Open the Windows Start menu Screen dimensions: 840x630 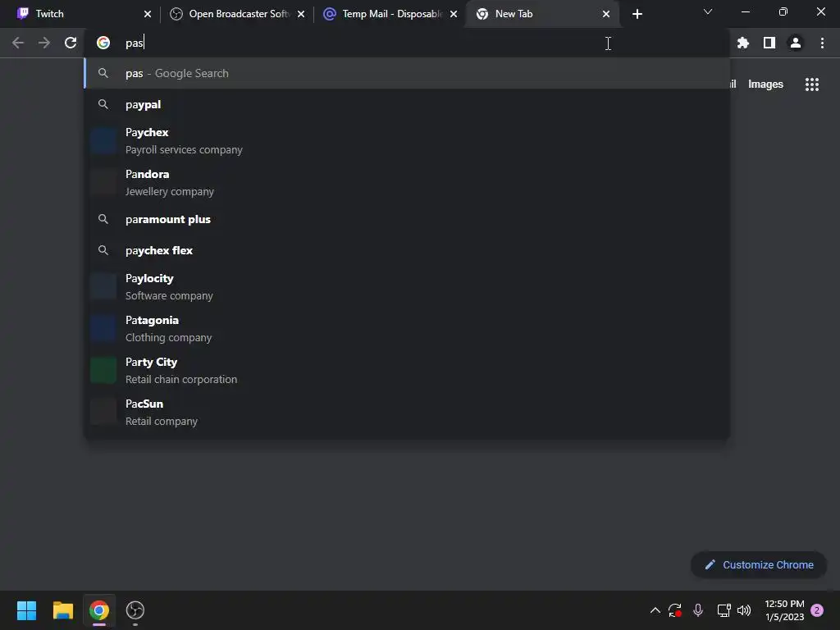pos(26,610)
